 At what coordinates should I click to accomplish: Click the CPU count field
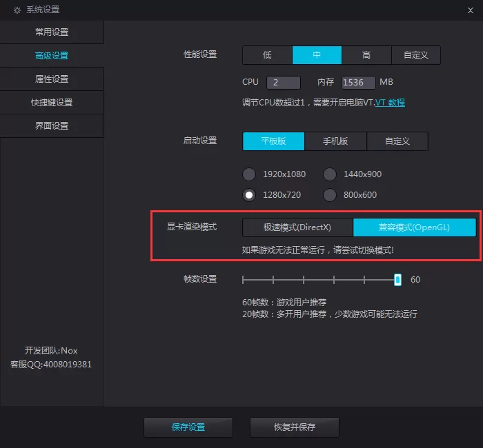click(x=284, y=83)
